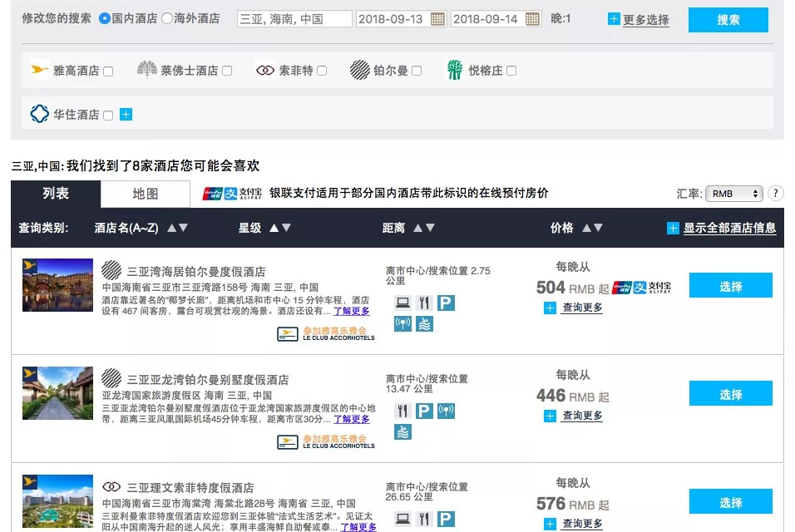Open the check-out date calendar icon
795x532 pixels.
click(x=532, y=19)
